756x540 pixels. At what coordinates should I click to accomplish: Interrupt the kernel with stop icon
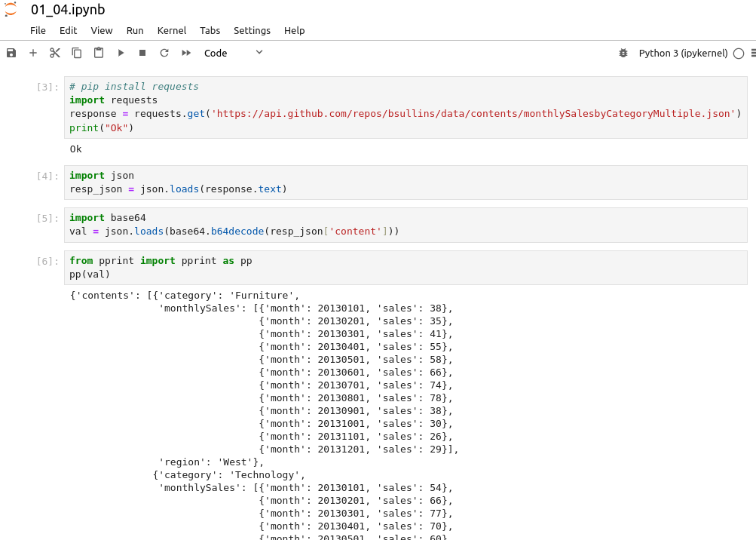tap(142, 53)
